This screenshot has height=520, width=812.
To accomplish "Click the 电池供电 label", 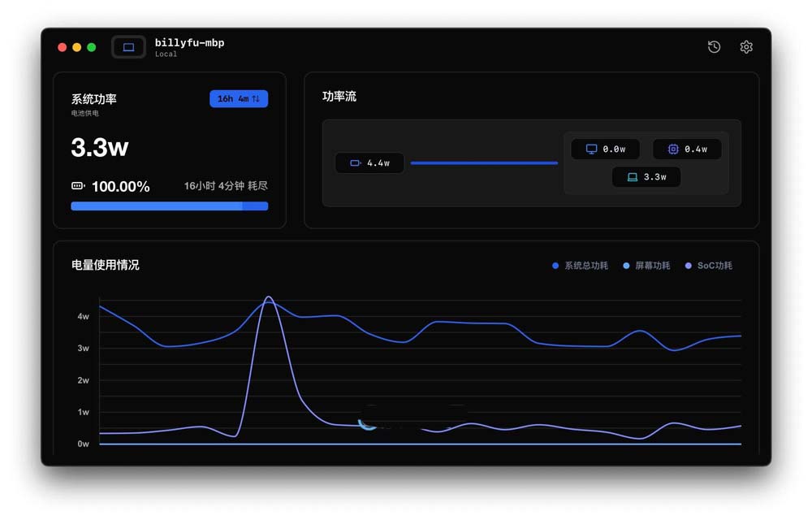I will [x=85, y=113].
